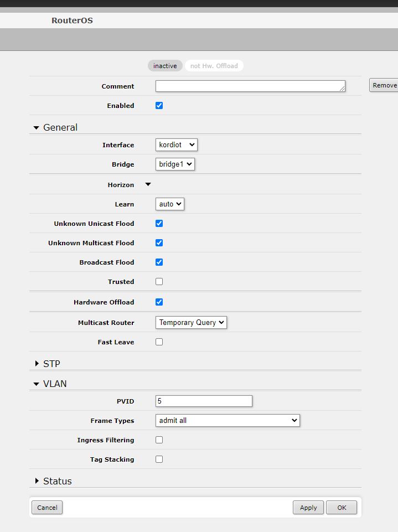This screenshot has height=532, width=398.
Task: Toggle Unknown Multicast Flood checkbox
Action: tap(159, 243)
